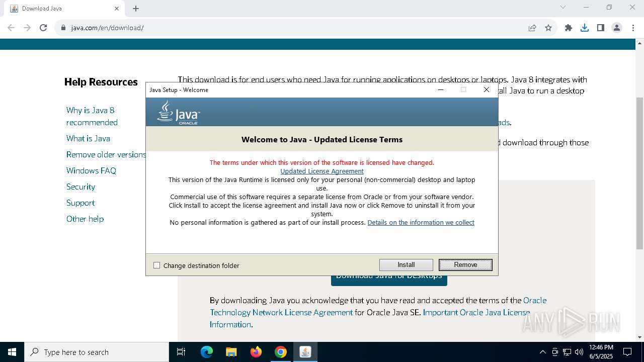Switch to Chrome on taskbar

click(280, 352)
